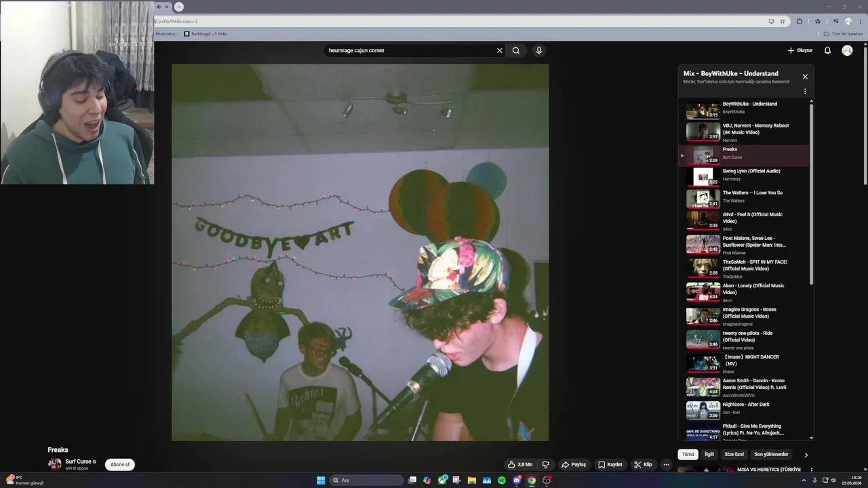Screen dimensions: 868x488
Task: Open the Surf Curse channel name link
Action: tap(78, 462)
